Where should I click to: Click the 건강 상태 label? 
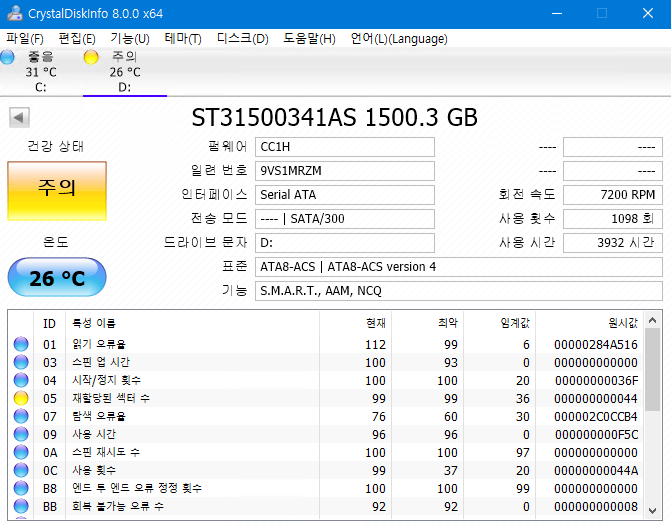point(56,146)
